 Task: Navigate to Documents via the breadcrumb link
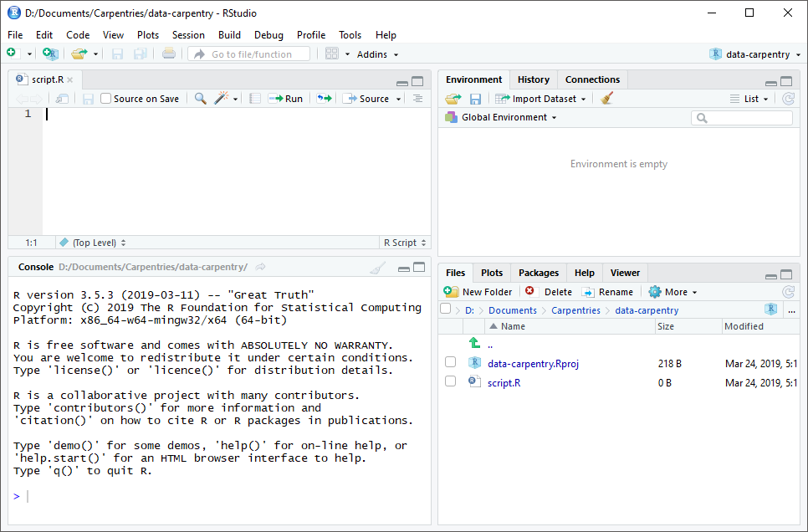[512, 309]
